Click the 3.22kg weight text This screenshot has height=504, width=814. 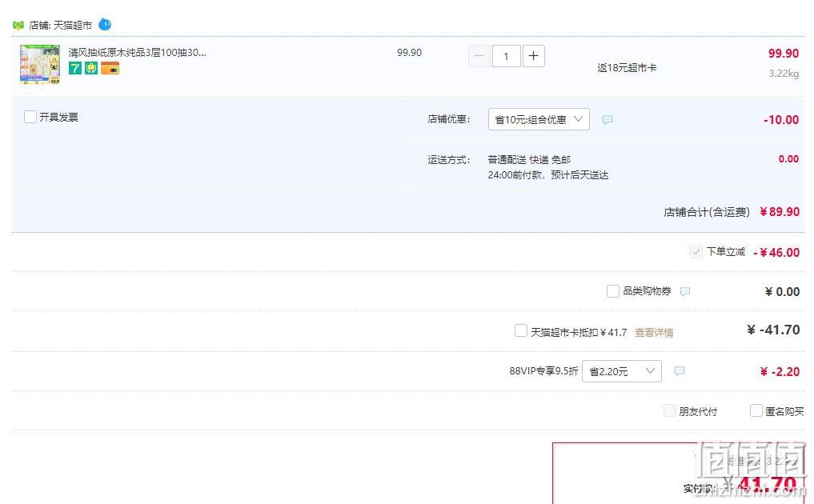click(784, 73)
